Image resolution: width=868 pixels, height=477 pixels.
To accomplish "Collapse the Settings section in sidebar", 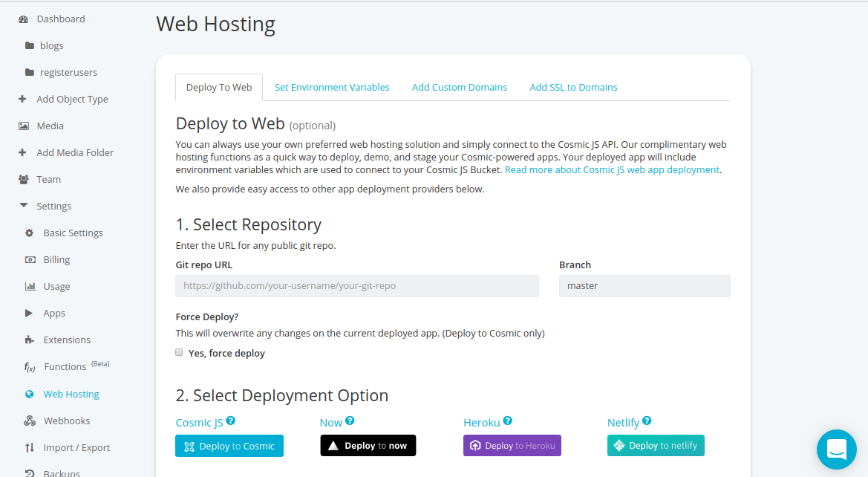I will click(x=24, y=206).
